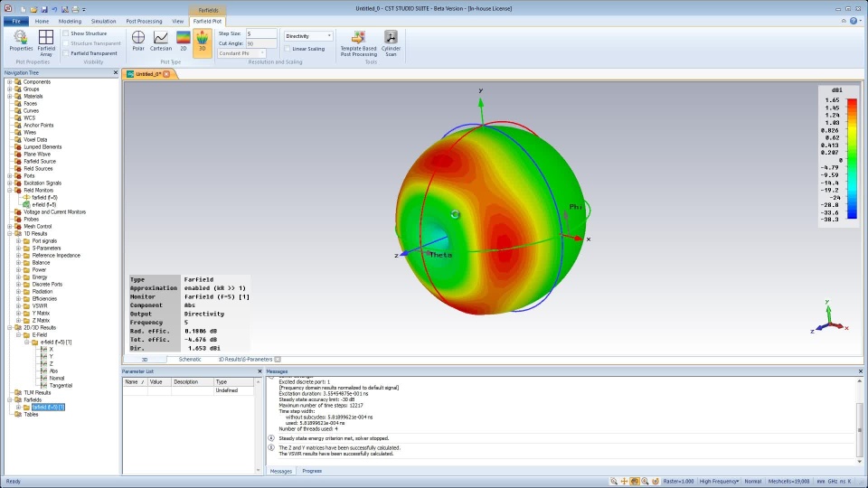
Task: Click the New file quick-access icon
Action: [x=24, y=9]
